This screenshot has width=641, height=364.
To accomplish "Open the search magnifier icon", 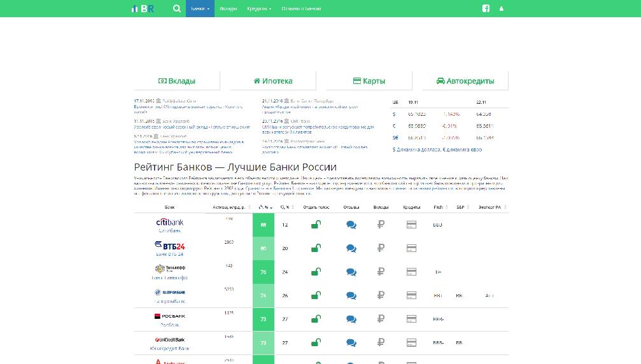I will click(176, 8).
